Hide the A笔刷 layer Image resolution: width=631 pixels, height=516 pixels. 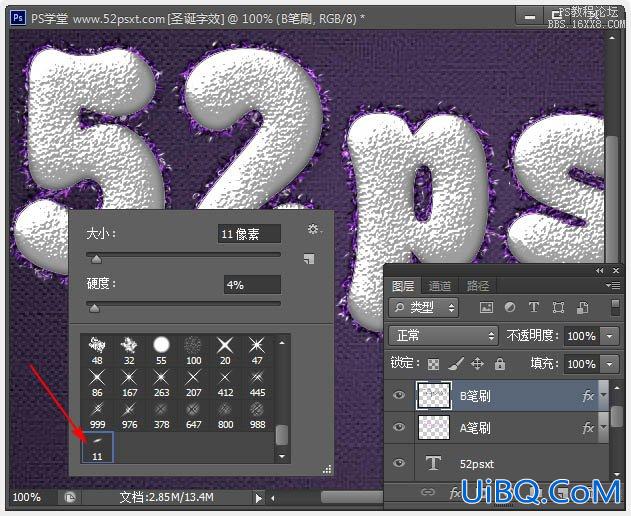click(x=399, y=427)
